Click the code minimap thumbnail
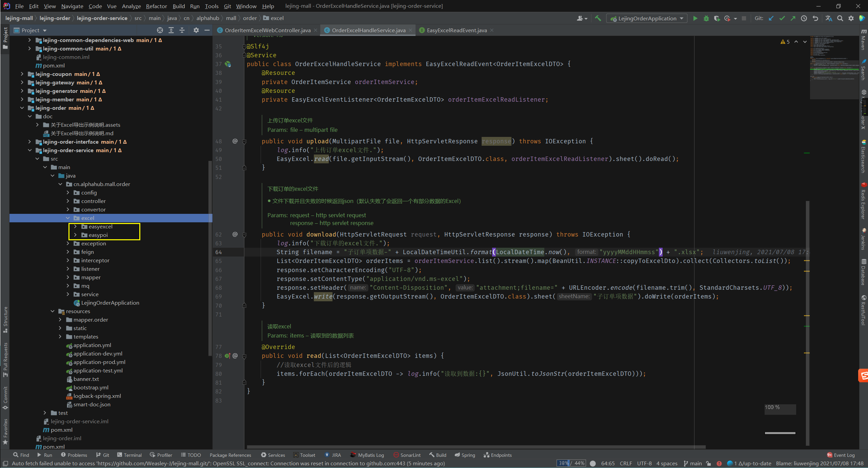This screenshot has width=868, height=468. pos(834,67)
